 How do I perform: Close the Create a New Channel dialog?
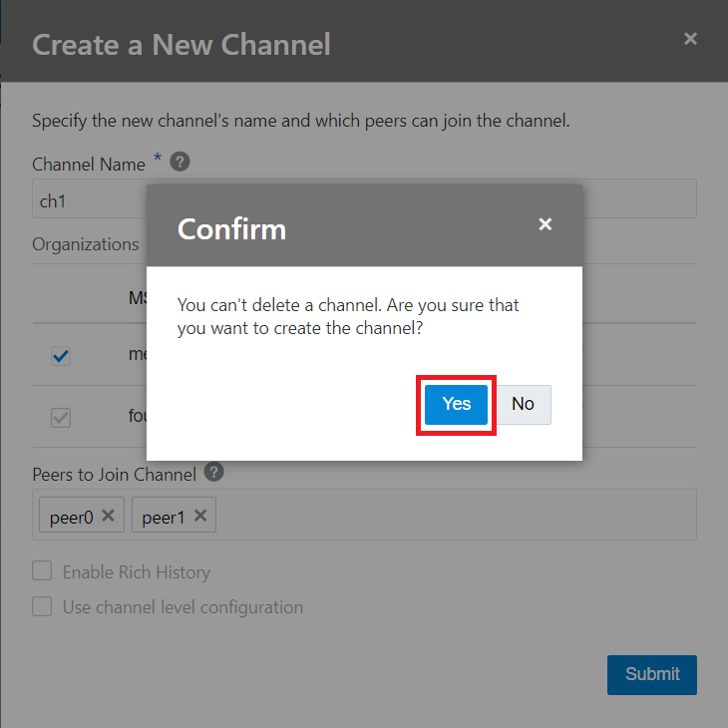click(x=690, y=39)
